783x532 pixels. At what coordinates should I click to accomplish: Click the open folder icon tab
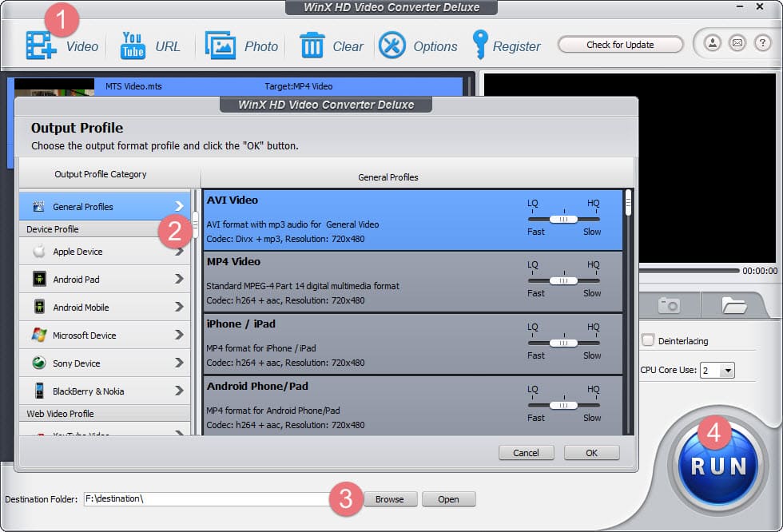click(733, 305)
